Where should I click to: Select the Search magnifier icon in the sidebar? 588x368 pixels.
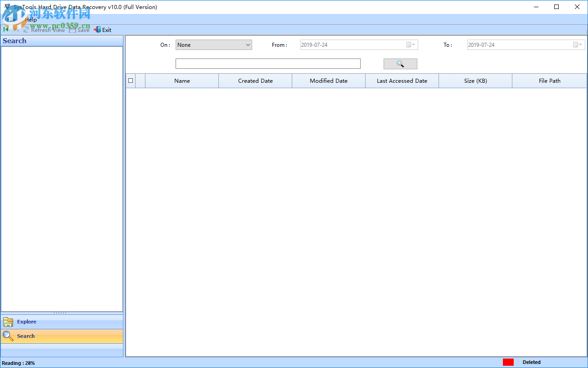coord(8,336)
